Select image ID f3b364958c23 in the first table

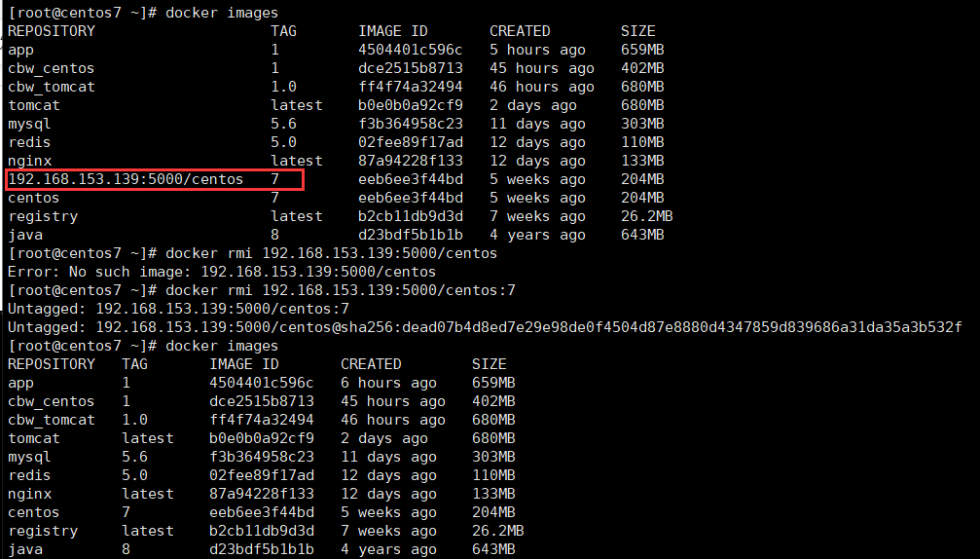point(411,124)
